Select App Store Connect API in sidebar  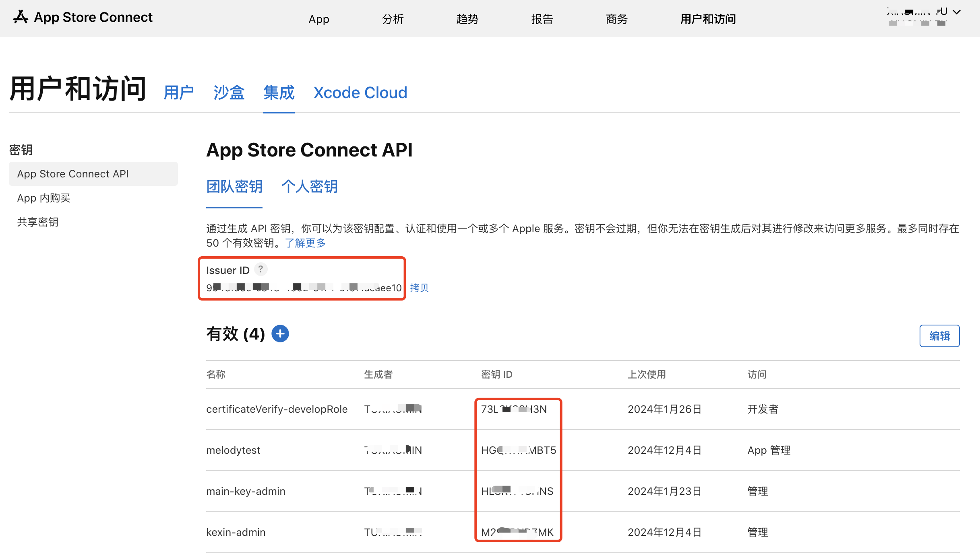93,174
